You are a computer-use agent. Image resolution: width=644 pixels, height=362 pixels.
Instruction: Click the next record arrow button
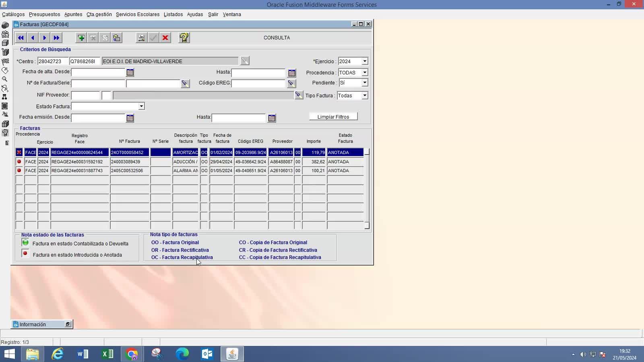point(45,38)
